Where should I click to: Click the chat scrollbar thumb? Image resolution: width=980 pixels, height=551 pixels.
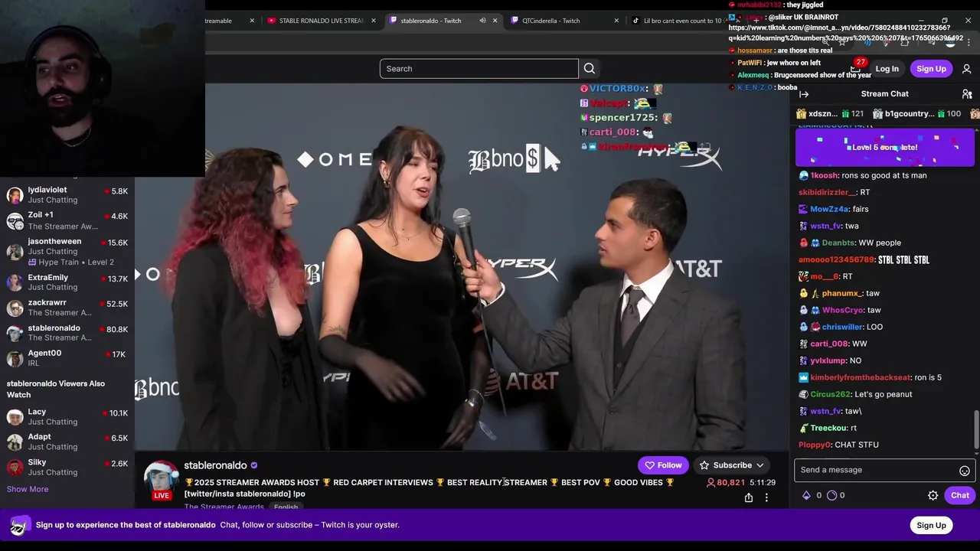coord(976,430)
